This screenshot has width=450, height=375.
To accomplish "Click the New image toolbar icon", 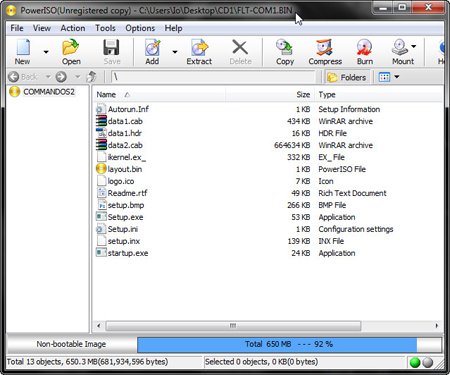I will 23,48.
